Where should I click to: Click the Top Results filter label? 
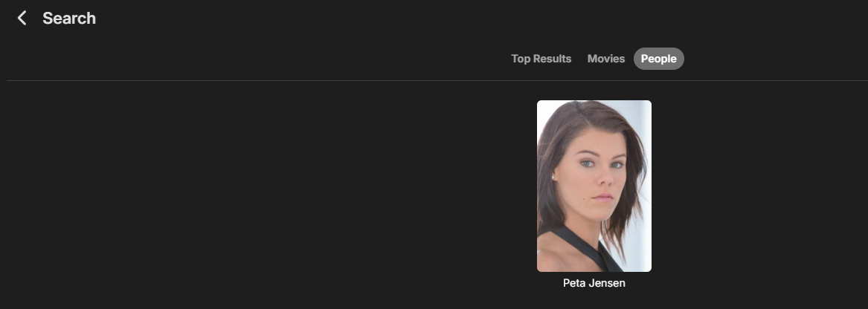(541, 59)
